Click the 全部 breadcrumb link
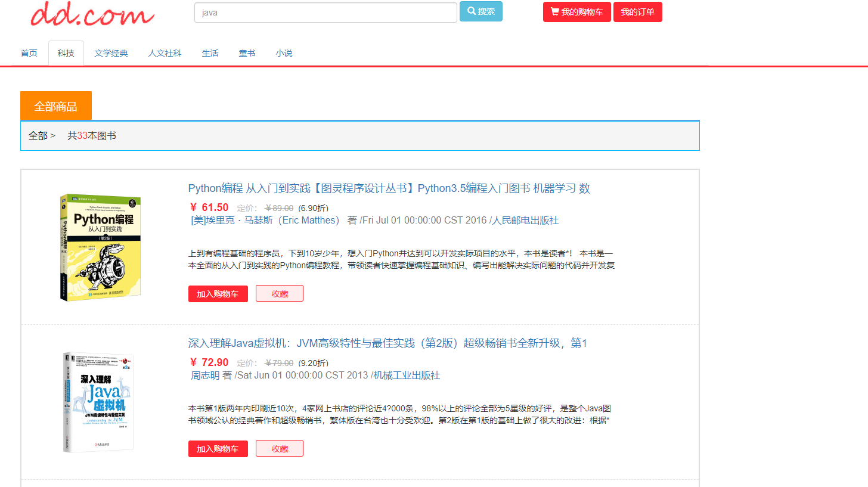The height and width of the screenshot is (487, 868). 38,136
